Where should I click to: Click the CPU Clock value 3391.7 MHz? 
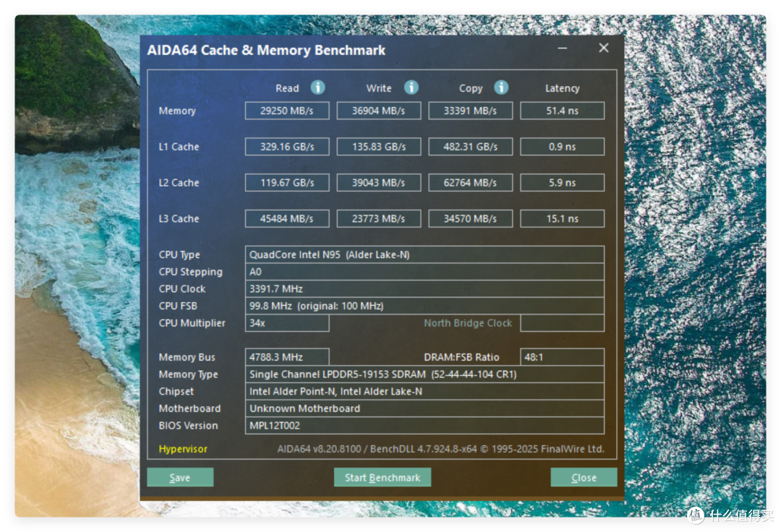click(x=424, y=288)
